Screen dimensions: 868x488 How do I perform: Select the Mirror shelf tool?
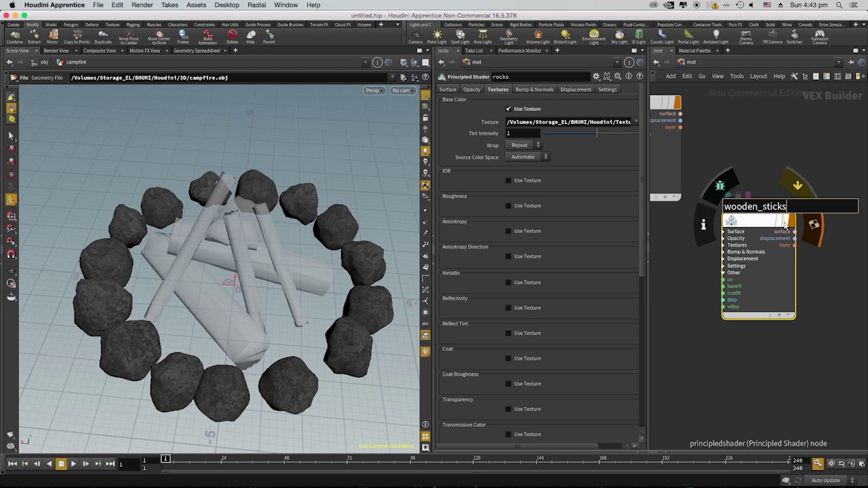pos(53,37)
